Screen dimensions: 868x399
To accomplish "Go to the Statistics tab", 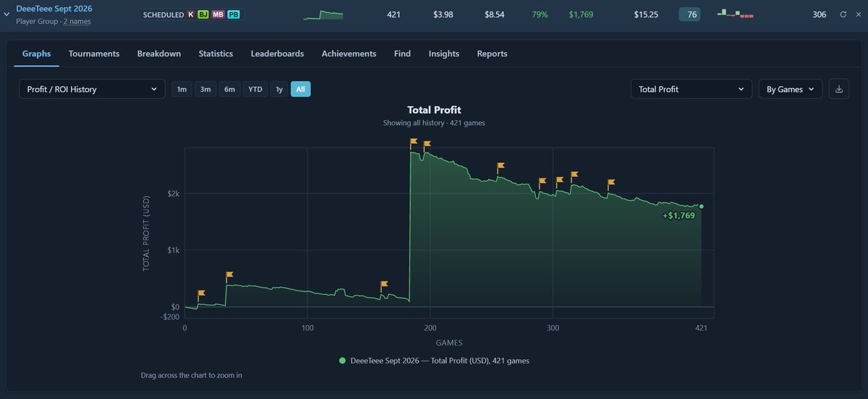I will (216, 53).
